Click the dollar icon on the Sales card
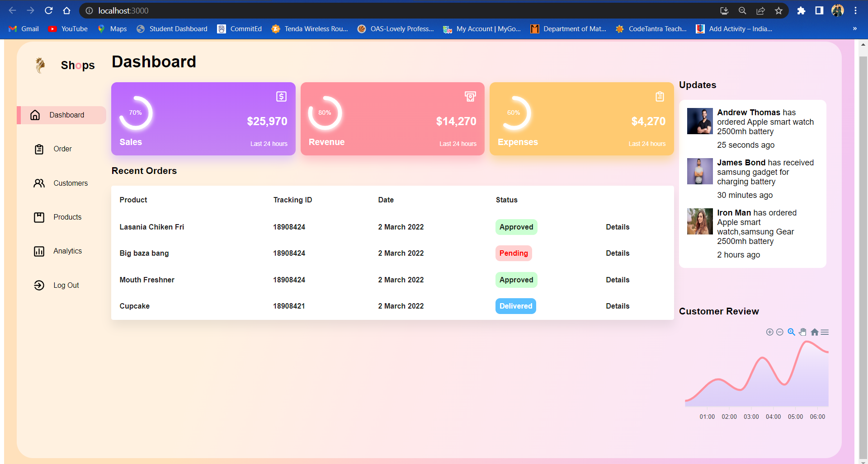868x464 pixels. point(281,96)
